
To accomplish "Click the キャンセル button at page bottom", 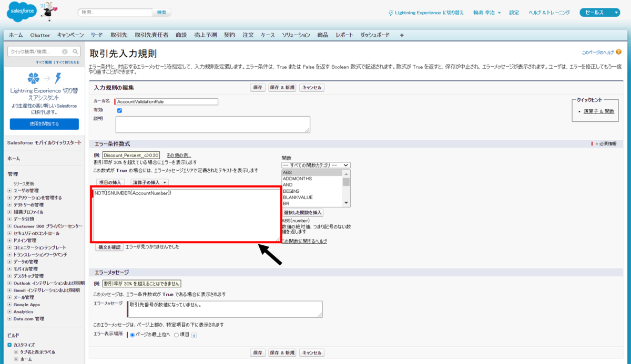I will pyautogui.click(x=312, y=353).
